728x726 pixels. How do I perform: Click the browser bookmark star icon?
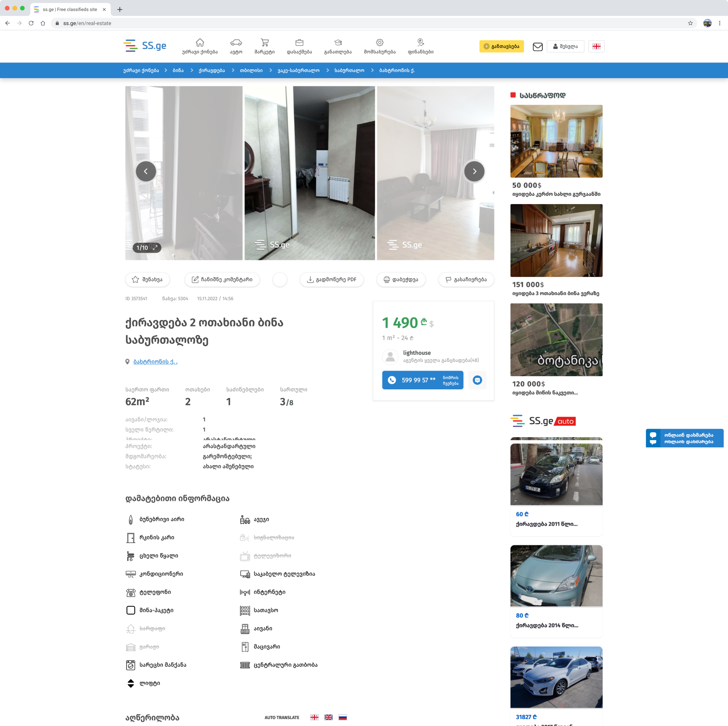tap(690, 23)
